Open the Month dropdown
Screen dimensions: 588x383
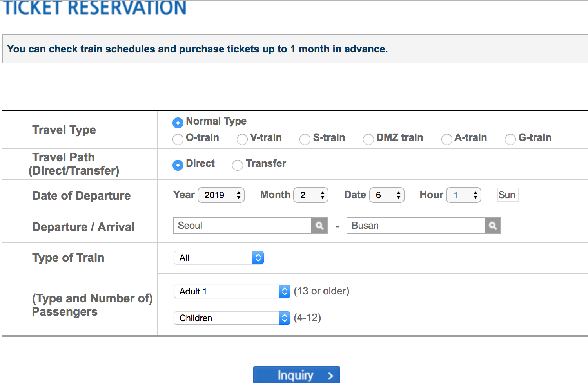click(311, 195)
